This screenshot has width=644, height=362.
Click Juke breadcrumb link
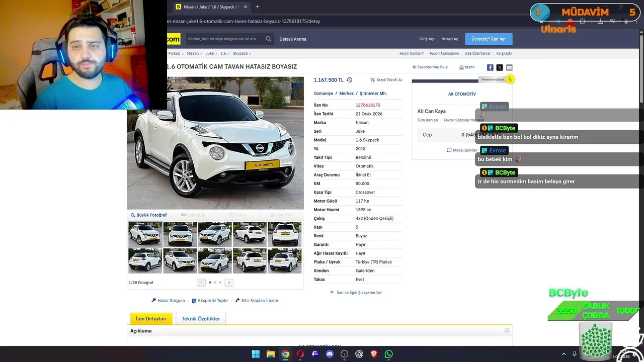point(209,53)
